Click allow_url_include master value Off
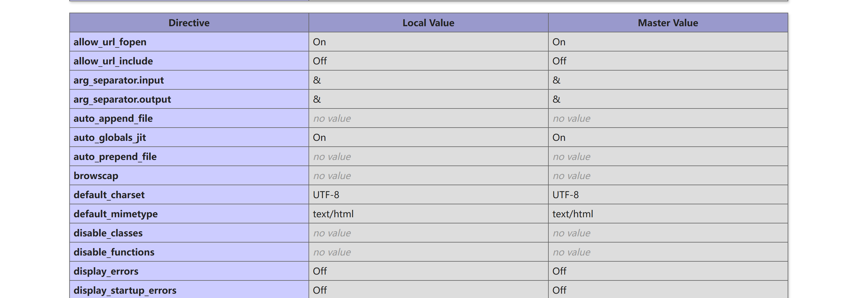This screenshot has width=868, height=298. (x=559, y=61)
